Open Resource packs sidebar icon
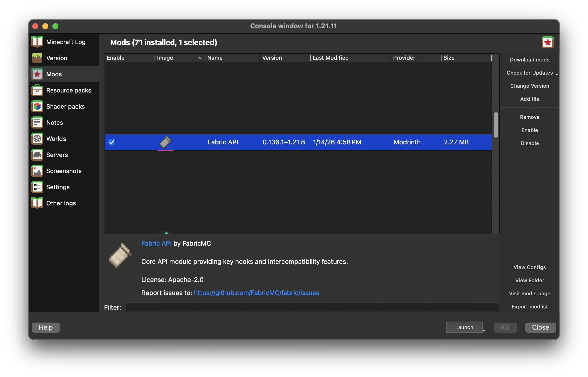The height and width of the screenshot is (377, 588). [x=37, y=90]
